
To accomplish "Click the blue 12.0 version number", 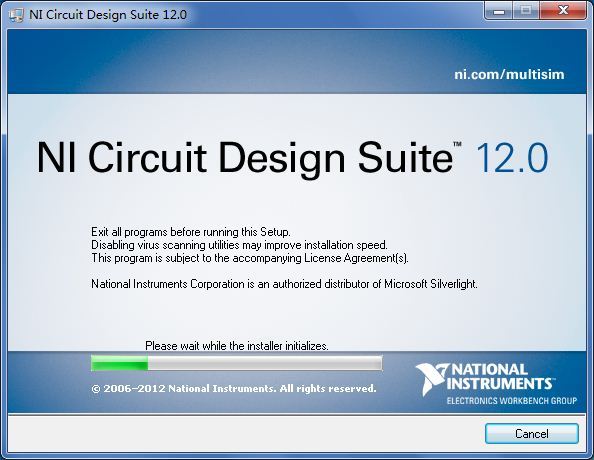I will [511, 158].
